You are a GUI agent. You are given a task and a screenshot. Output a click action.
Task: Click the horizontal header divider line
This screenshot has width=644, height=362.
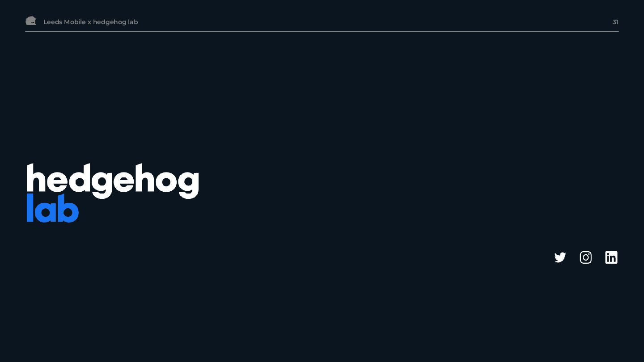[x=322, y=32]
